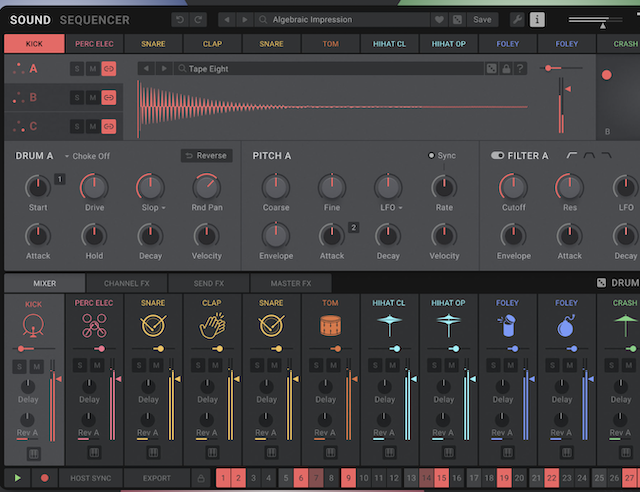Toggle the Sync radio button in Pitch A
Screen dimensions: 640x492
pos(431,155)
